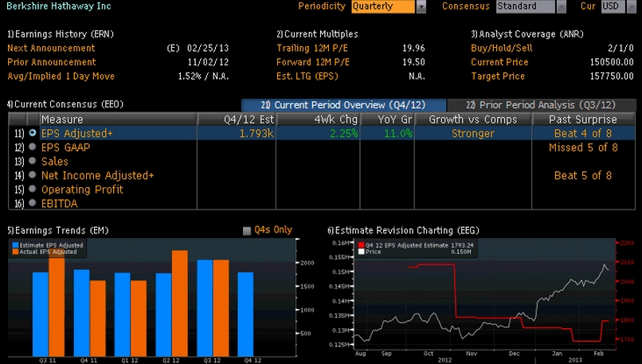Tick the Q4s Only checkbox

click(x=247, y=231)
